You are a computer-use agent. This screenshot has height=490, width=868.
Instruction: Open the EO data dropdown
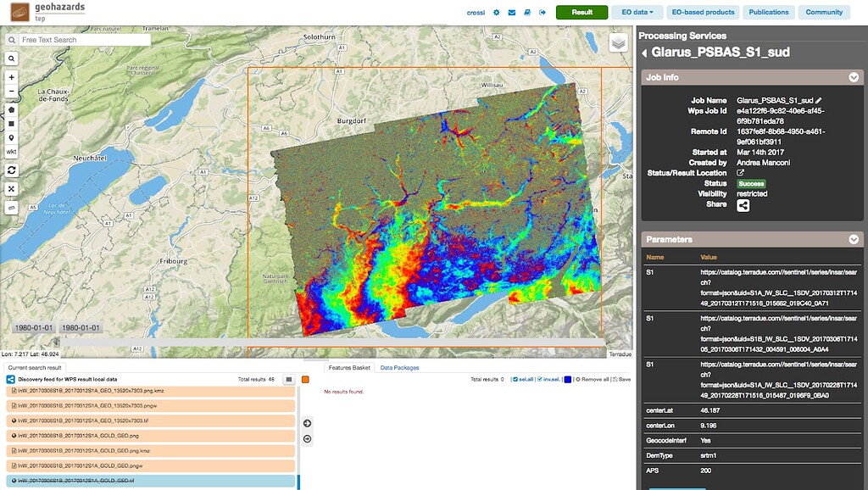(x=637, y=12)
